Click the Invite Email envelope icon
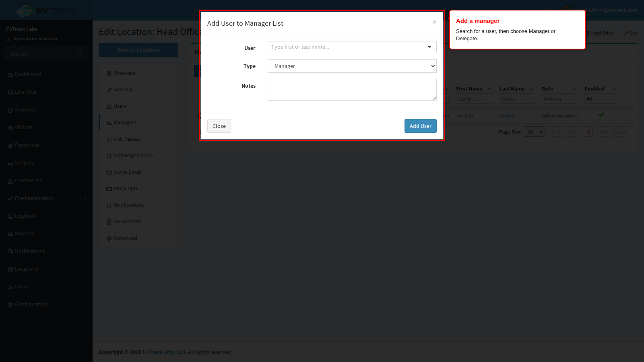 coord(109,173)
